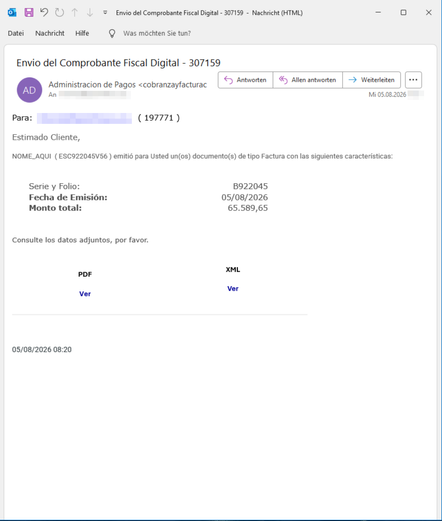
Task: Open the Datei menu
Action: pyautogui.click(x=16, y=33)
